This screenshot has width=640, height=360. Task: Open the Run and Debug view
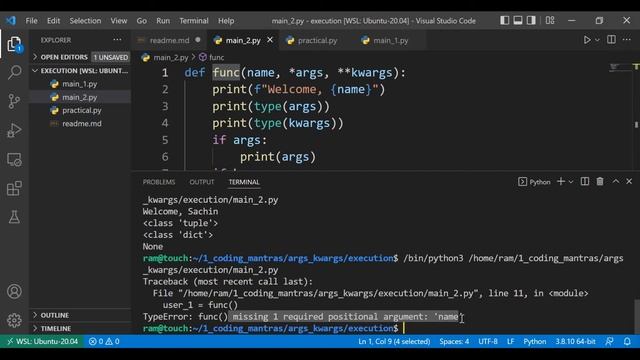[14, 130]
